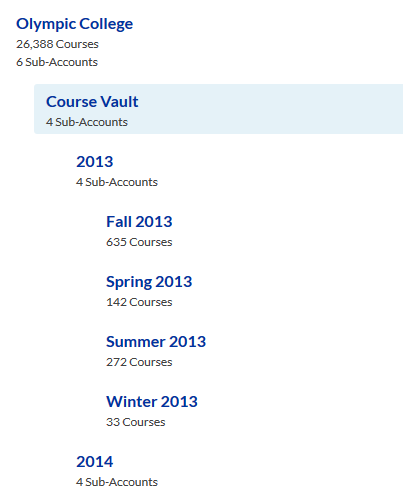
Task: Open the Summer 2013 sub-account
Action: tap(156, 342)
